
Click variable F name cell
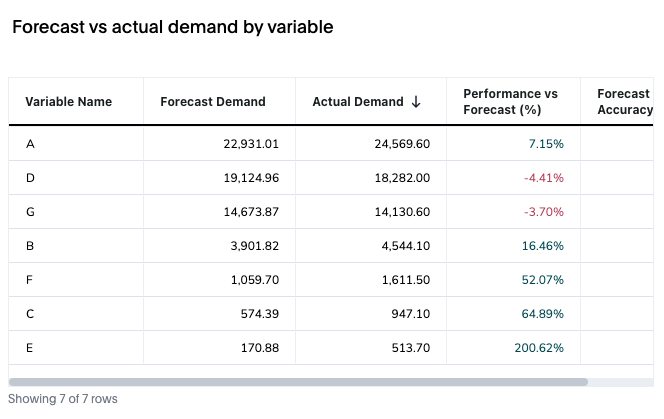(30, 280)
